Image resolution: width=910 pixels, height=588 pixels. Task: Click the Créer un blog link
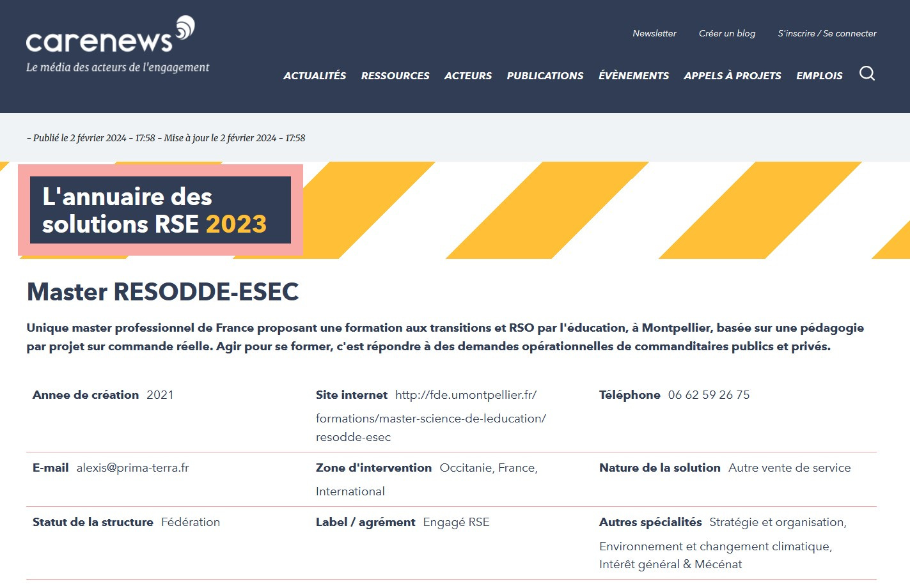pyautogui.click(x=727, y=33)
